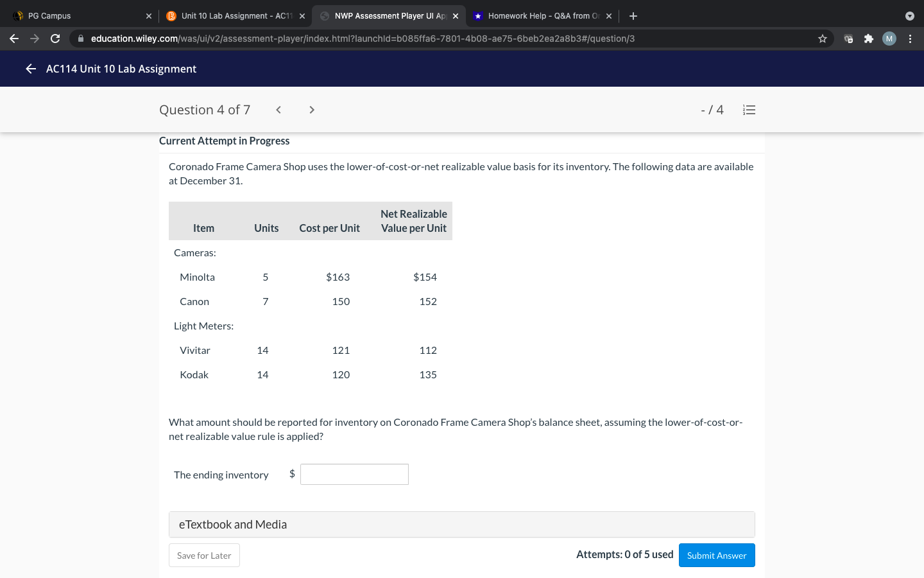Click Minolta net realizable value $154
Image resolution: width=924 pixels, height=578 pixels.
tap(425, 277)
